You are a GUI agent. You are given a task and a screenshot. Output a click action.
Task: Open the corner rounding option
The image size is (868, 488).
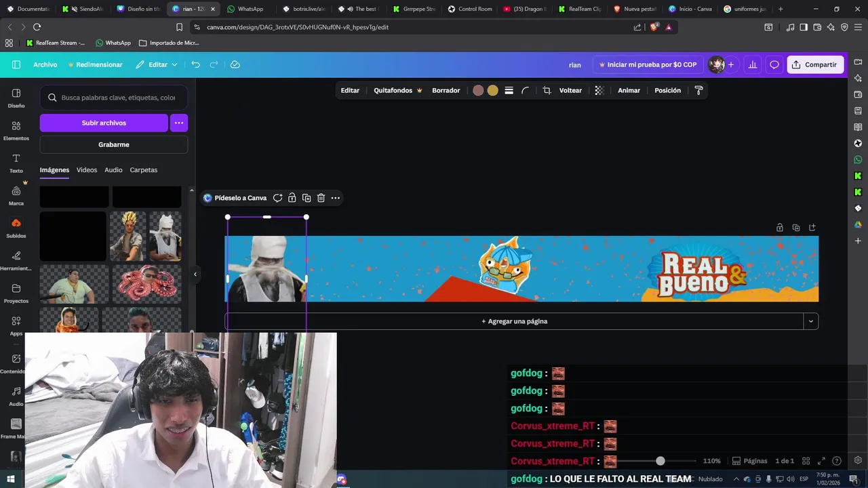point(525,90)
